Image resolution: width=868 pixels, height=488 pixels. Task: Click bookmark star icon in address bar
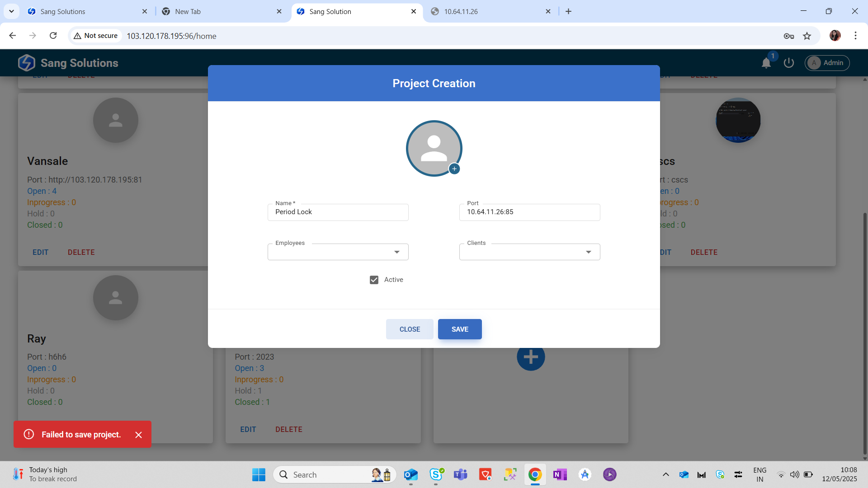tap(807, 36)
